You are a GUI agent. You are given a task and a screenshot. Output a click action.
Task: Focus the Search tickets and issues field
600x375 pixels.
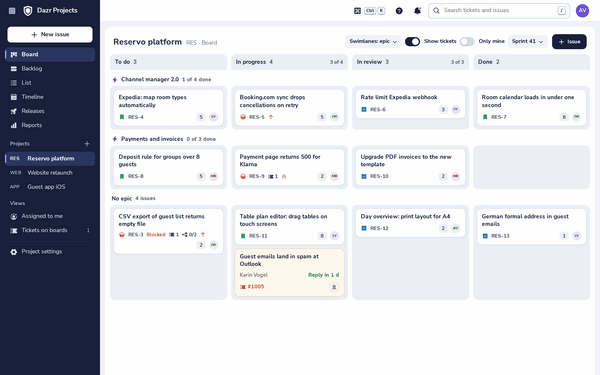pyautogui.click(x=499, y=11)
